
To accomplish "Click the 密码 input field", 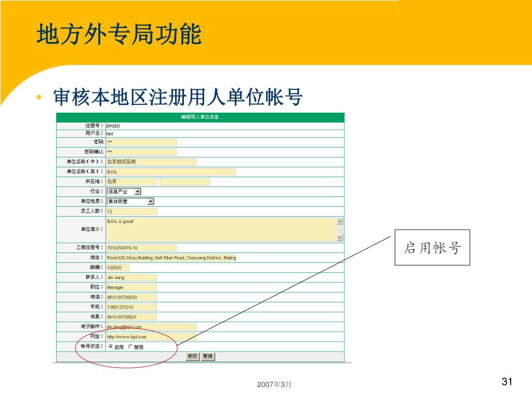I will (141, 142).
